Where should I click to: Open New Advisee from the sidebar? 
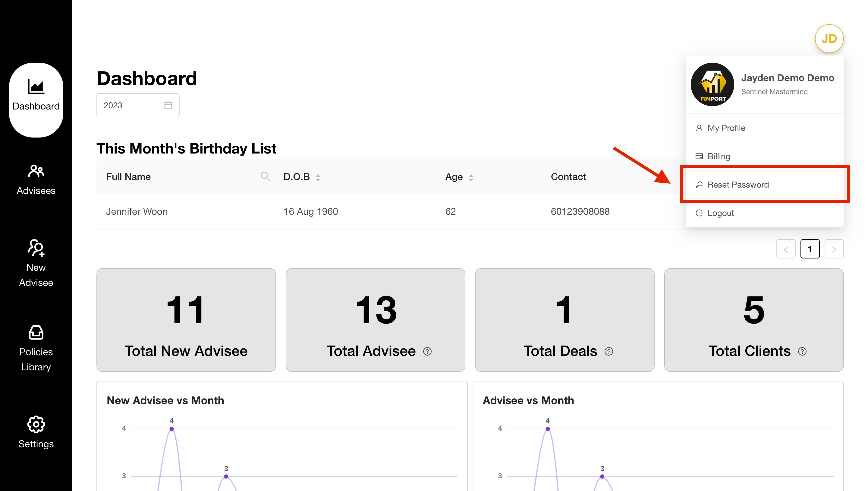(36, 263)
